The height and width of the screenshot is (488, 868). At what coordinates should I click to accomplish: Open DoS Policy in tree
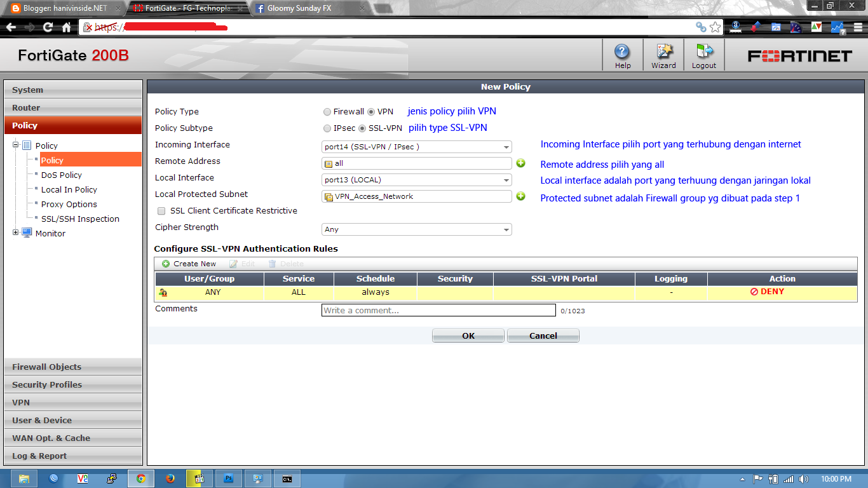tap(62, 175)
